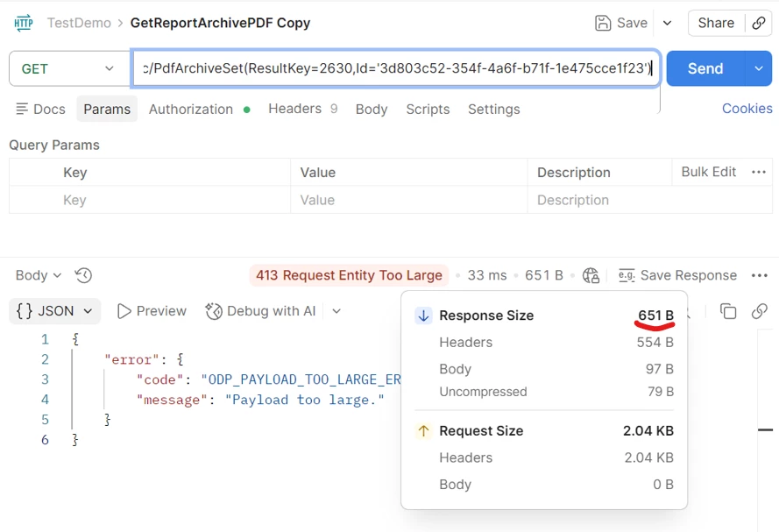Click the Bulk Edit option
Screen dimensions: 779x532
coord(708,172)
